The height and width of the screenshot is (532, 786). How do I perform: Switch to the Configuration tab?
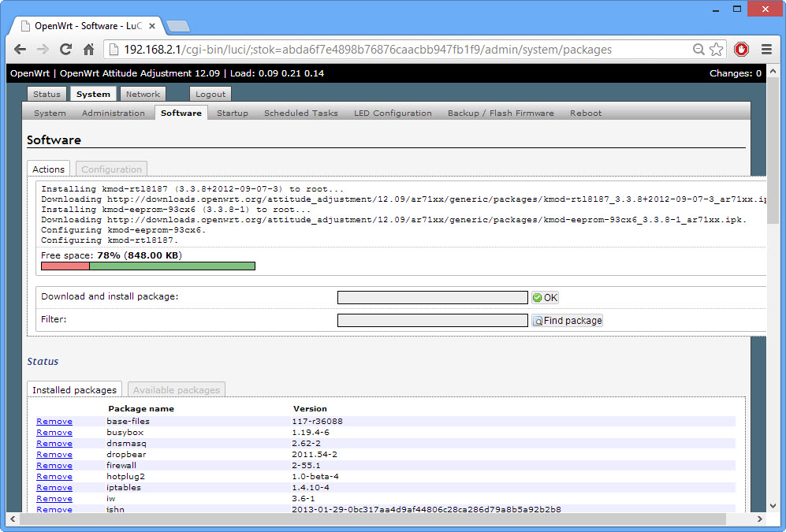pos(112,169)
